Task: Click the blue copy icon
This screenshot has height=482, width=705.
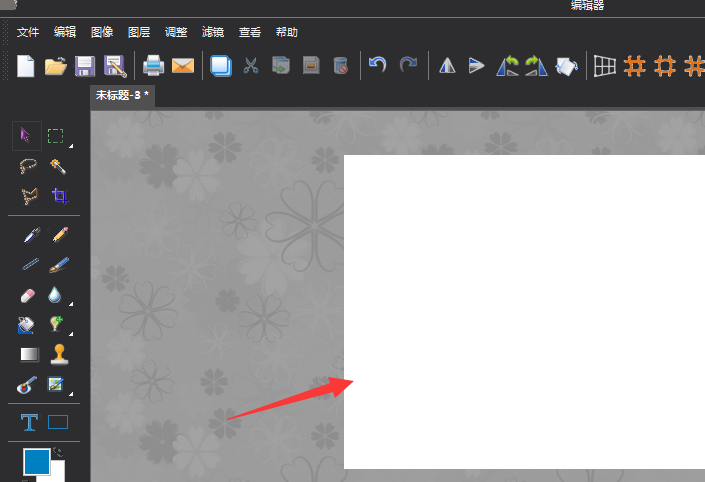Action: [x=221, y=66]
